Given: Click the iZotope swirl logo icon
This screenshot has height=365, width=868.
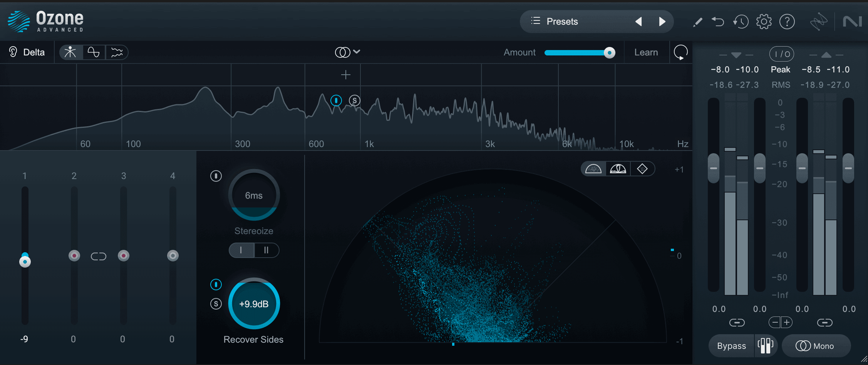Looking at the screenshot, I should pos(818,22).
